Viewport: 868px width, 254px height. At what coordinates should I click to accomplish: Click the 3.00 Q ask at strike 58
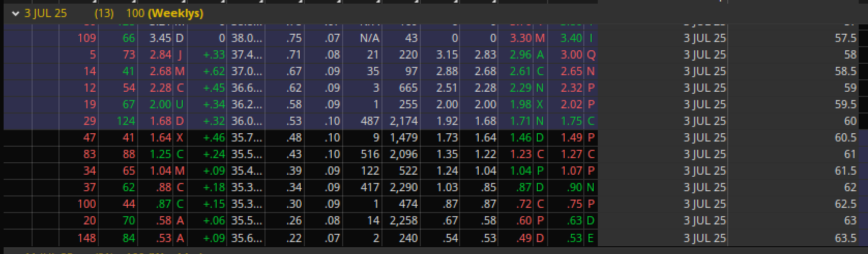(x=572, y=54)
